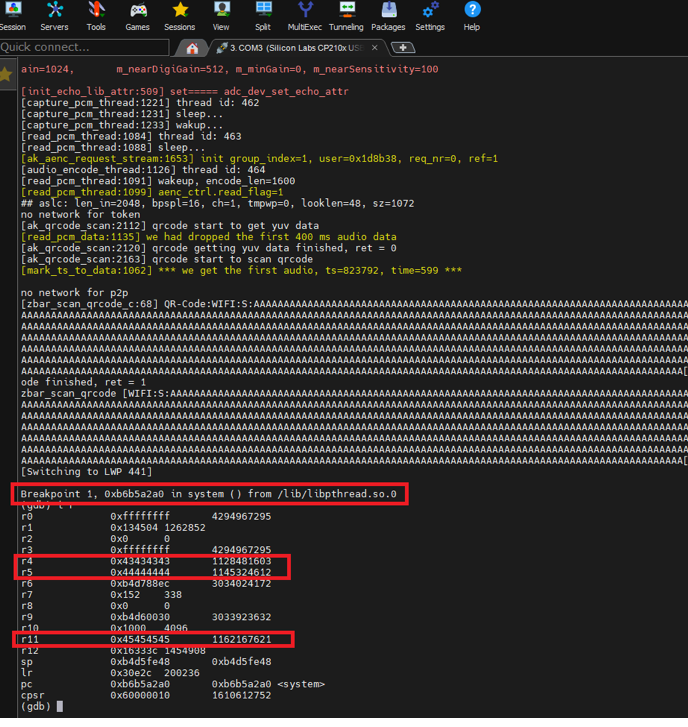Click the Quick connect search field
The image size is (688, 727).
click(84, 47)
